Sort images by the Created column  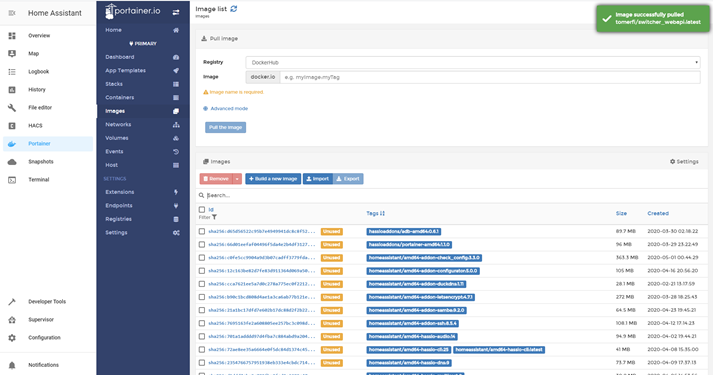pyautogui.click(x=658, y=213)
